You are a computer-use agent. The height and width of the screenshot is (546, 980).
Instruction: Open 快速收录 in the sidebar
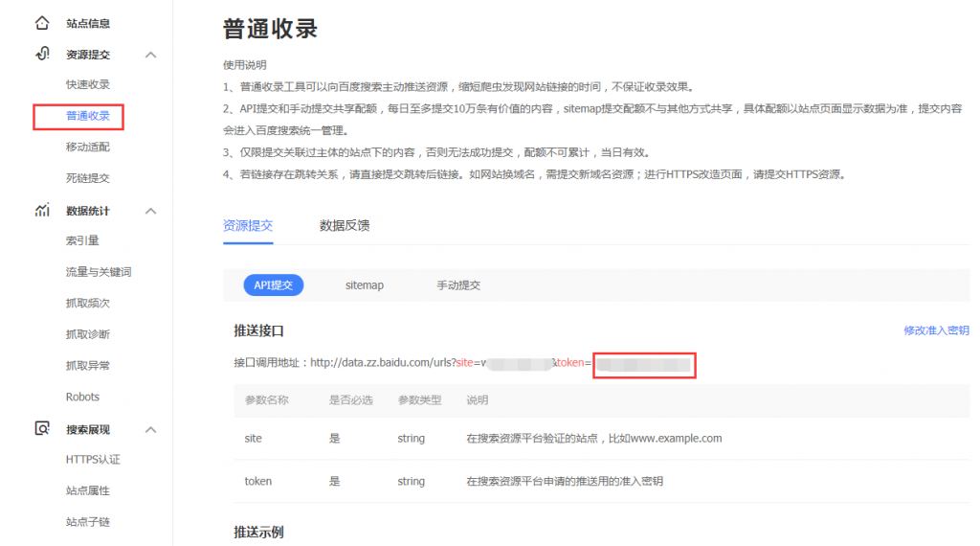(87, 84)
